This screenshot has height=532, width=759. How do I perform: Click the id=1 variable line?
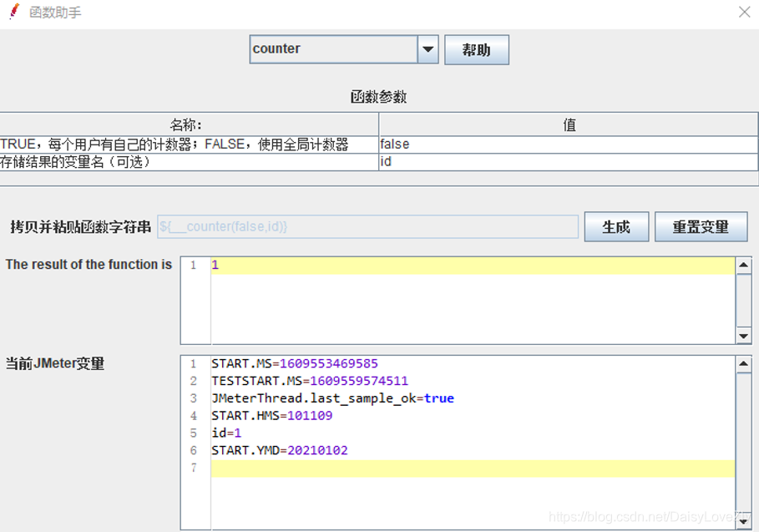[226, 433]
